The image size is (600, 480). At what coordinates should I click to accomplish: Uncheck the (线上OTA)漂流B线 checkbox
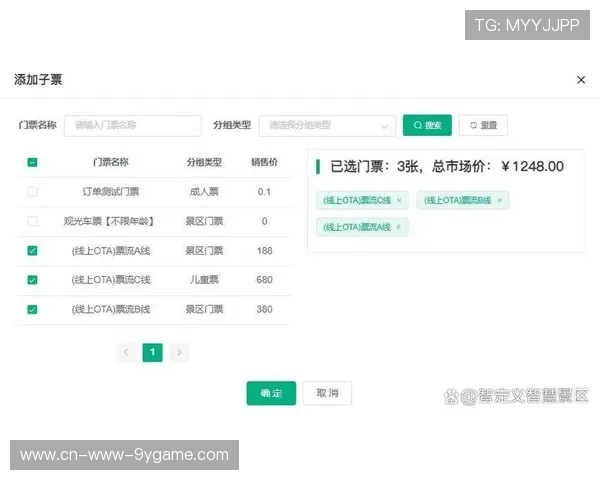click(x=33, y=309)
